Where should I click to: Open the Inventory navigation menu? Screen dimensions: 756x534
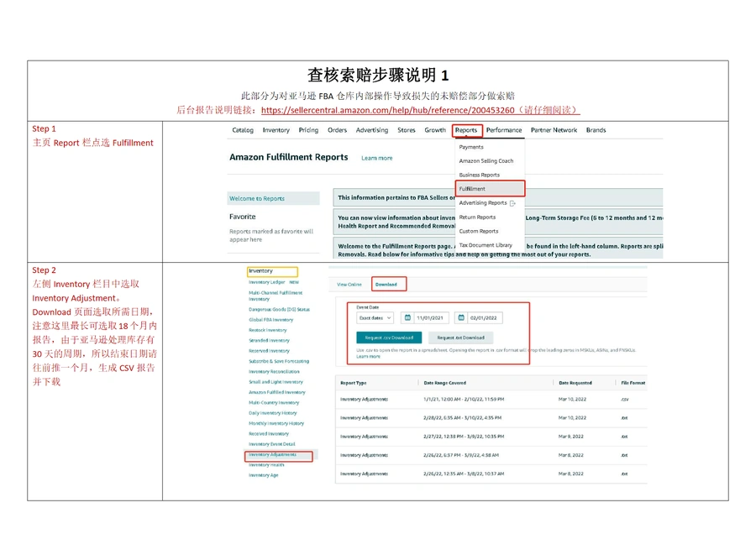pos(276,130)
